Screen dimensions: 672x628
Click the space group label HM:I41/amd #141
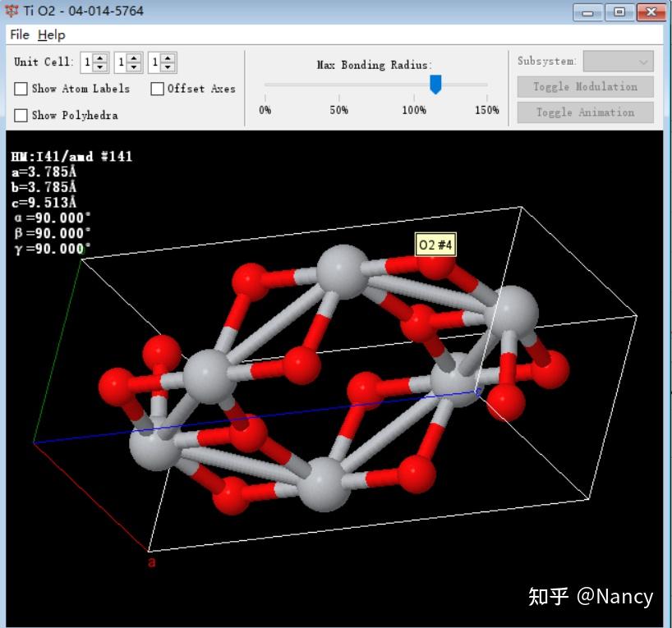(x=70, y=156)
